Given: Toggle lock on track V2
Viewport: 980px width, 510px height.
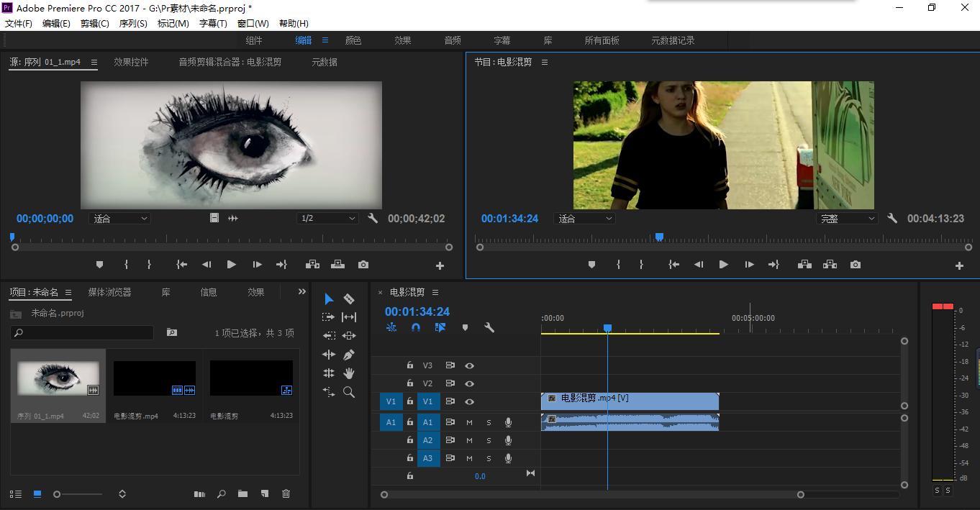Looking at the screenshot, I should (x=410, y=383).
